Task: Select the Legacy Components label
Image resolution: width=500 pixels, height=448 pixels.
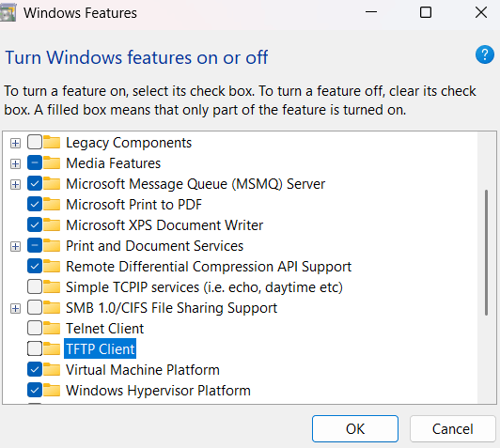Action: tap(129, 143)
